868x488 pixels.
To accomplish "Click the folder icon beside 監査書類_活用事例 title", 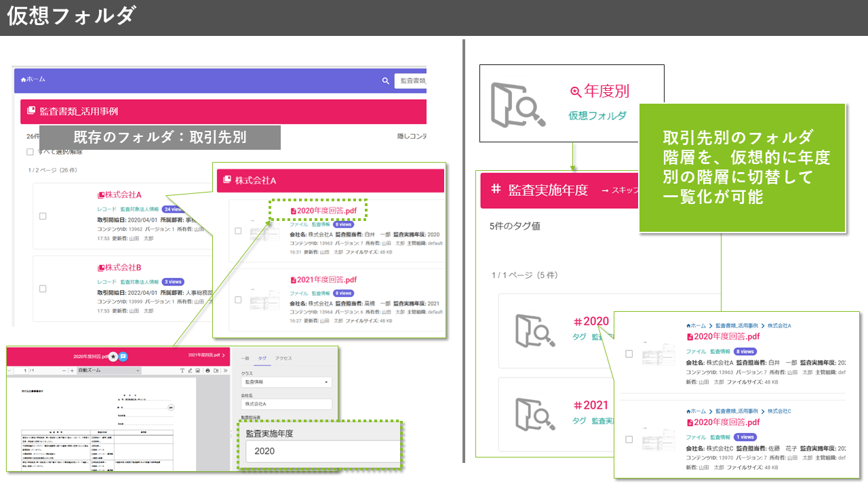I will (31, 111).
